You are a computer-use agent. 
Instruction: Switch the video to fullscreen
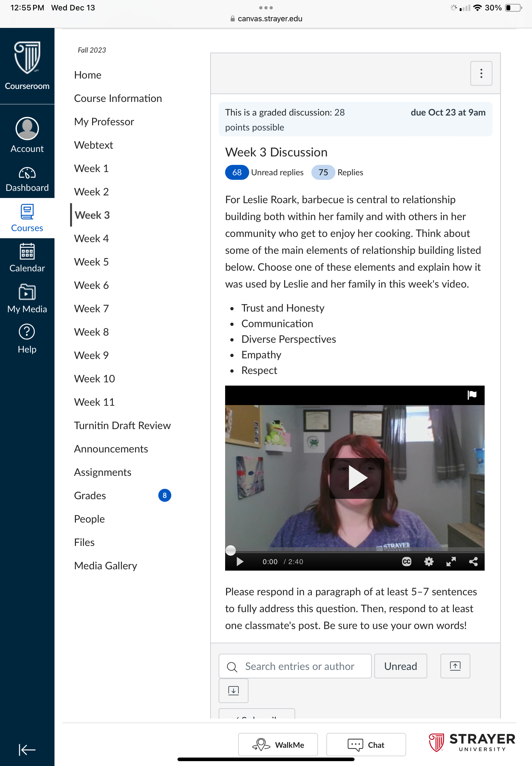(x=451, y=562)
